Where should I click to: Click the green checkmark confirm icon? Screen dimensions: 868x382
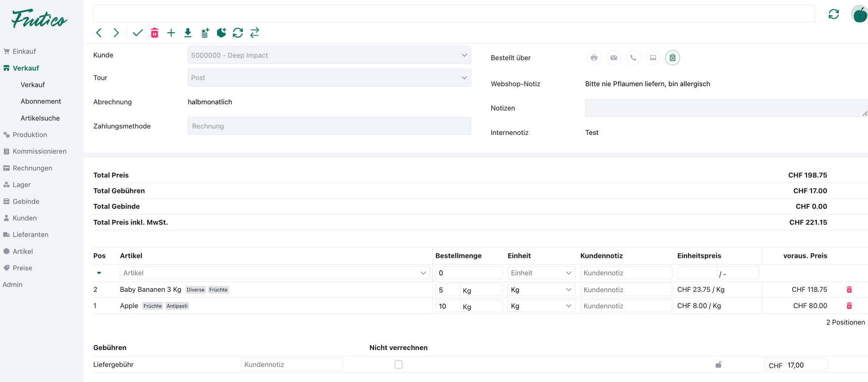point(138,33)
